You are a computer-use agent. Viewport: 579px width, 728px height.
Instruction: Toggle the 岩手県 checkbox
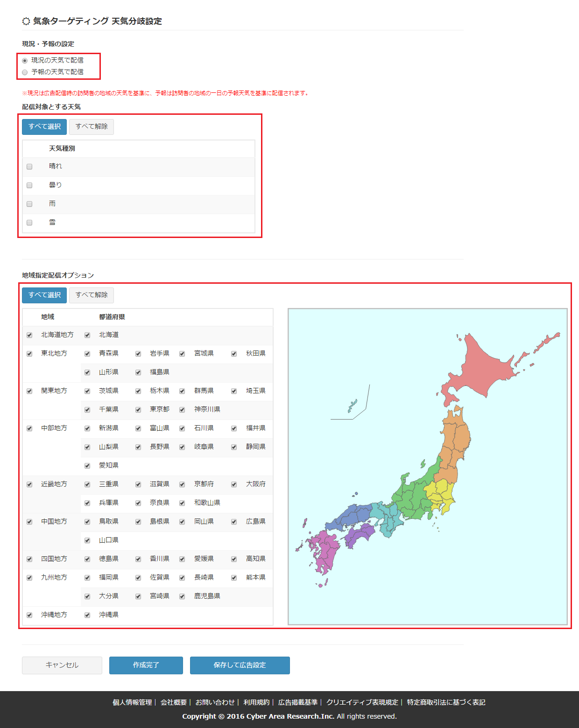pos(138,354)
